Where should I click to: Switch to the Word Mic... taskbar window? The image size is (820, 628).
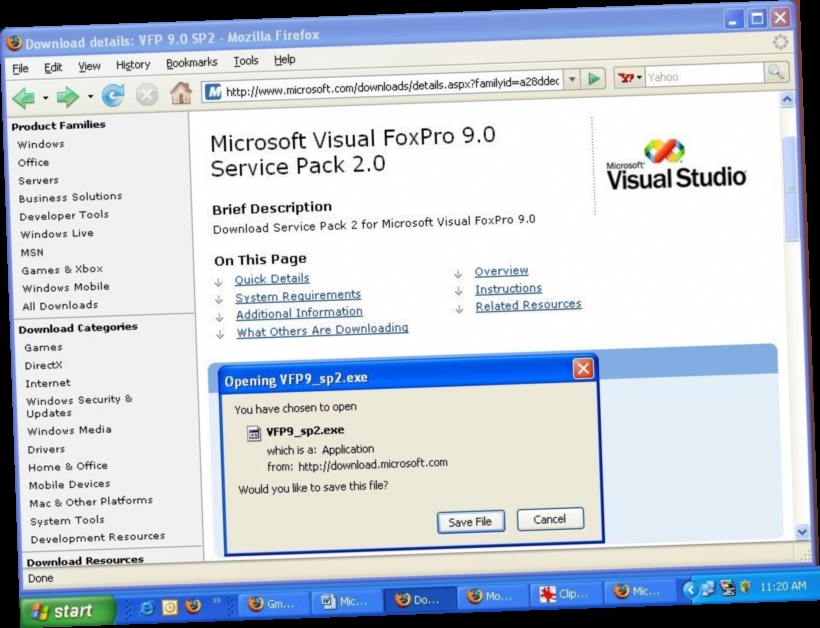pos(345,602)
